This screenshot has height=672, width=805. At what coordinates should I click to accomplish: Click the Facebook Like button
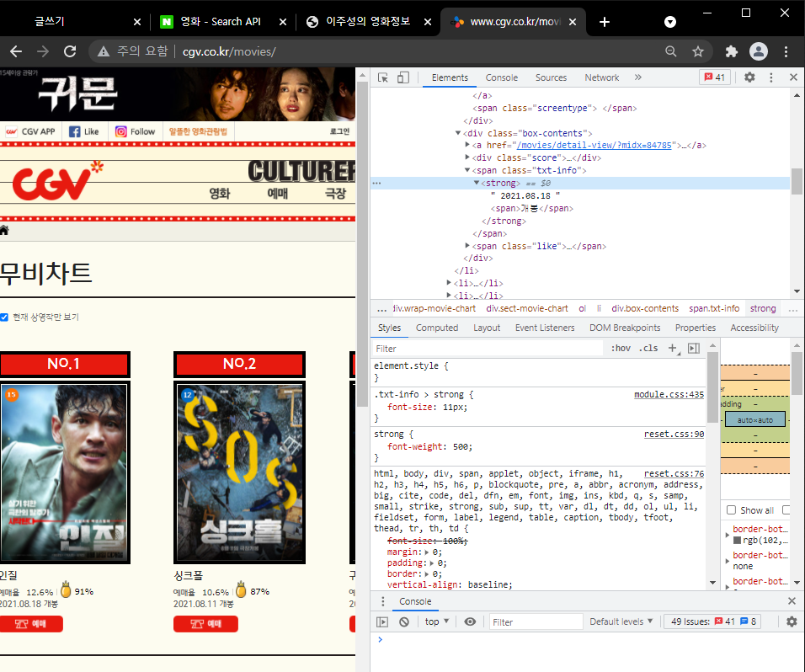click(83, 131)
